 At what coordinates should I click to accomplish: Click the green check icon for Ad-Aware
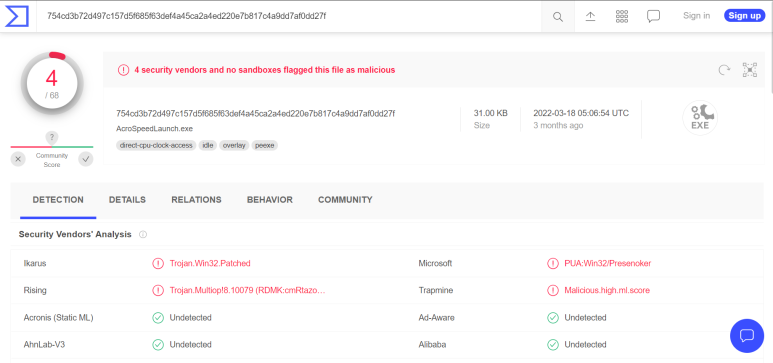tap(553, 318)
